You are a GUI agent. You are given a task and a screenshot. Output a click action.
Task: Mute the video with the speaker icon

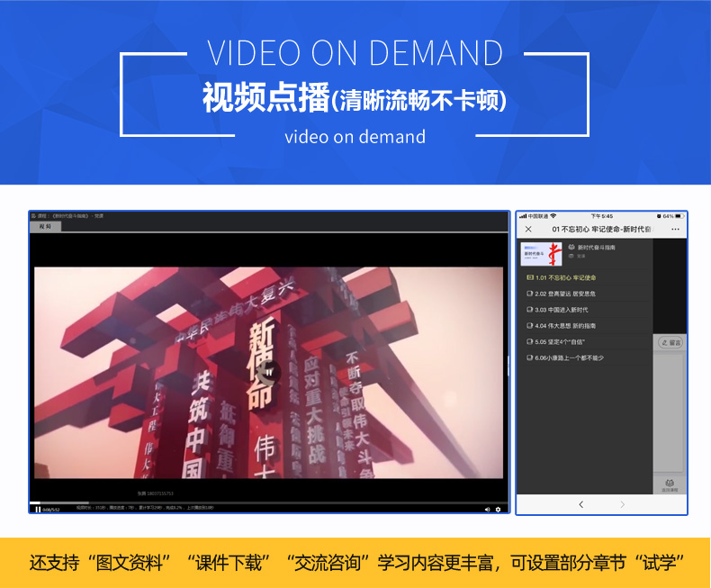tap(488, 510)
